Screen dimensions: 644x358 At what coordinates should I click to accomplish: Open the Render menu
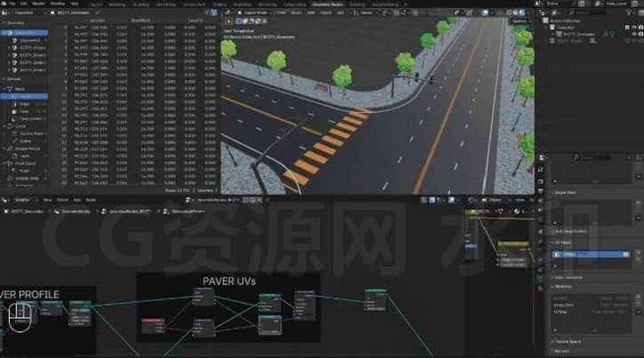pyautogui.click(x=38, y=4)
